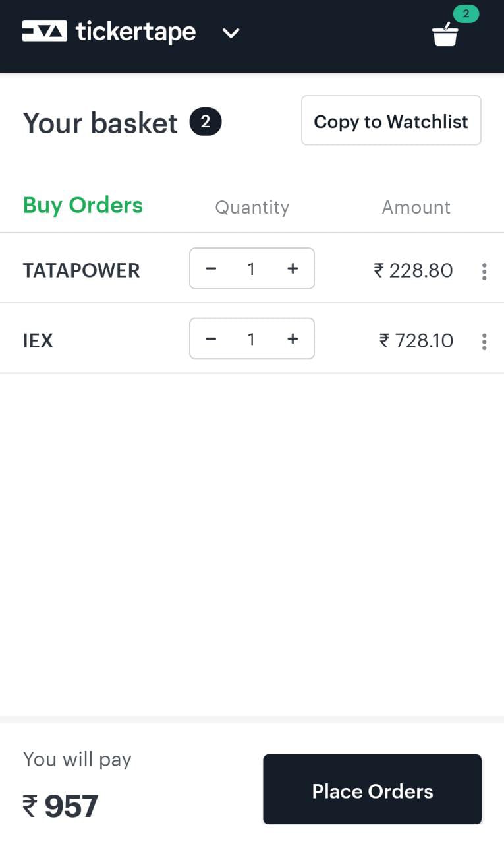
Task: Click the TATAPOWER stock name
Action: coord(82,271)
